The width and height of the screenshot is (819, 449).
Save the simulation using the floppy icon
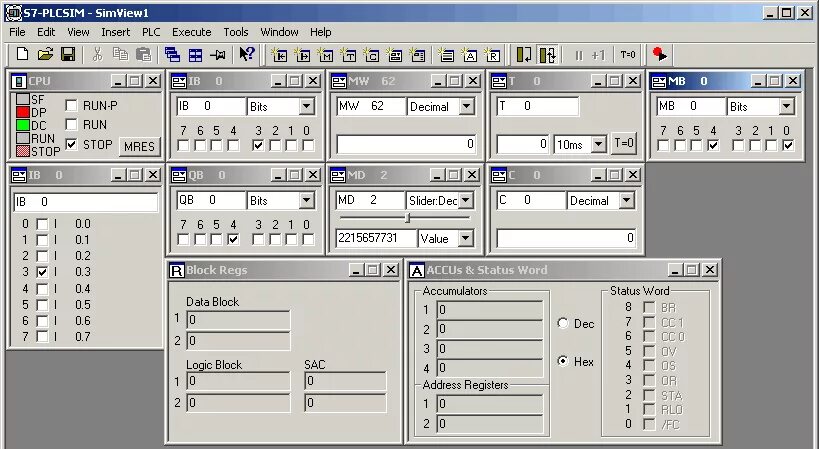tap(68, 54)
